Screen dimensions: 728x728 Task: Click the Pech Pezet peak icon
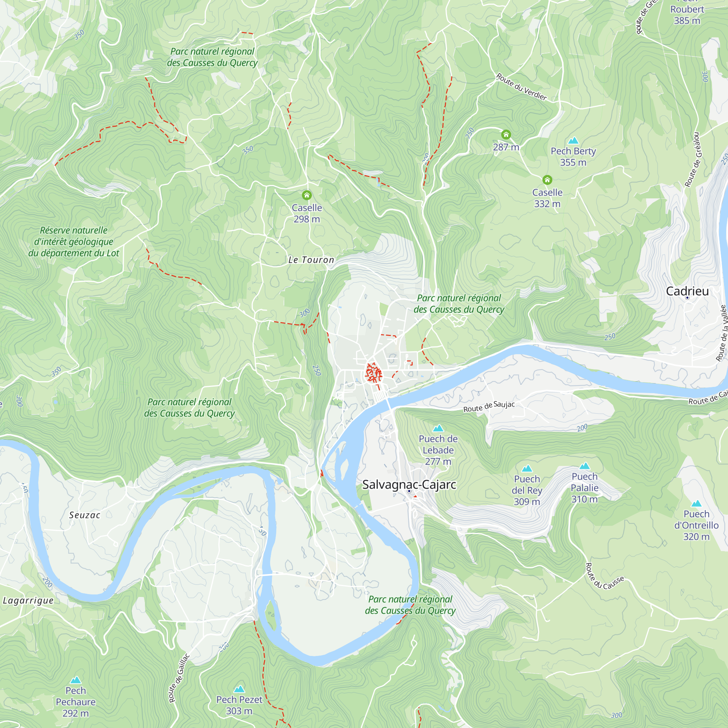239,689
